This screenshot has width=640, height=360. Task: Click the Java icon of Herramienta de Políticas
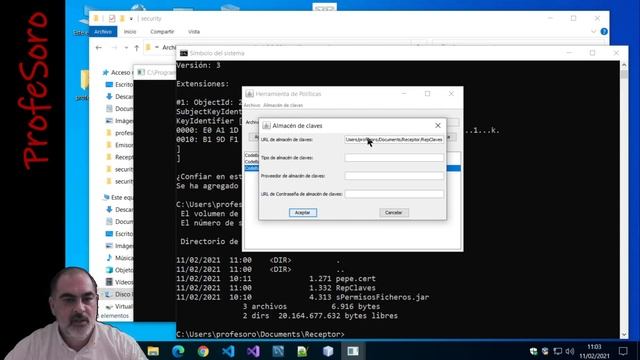point(249,93)
